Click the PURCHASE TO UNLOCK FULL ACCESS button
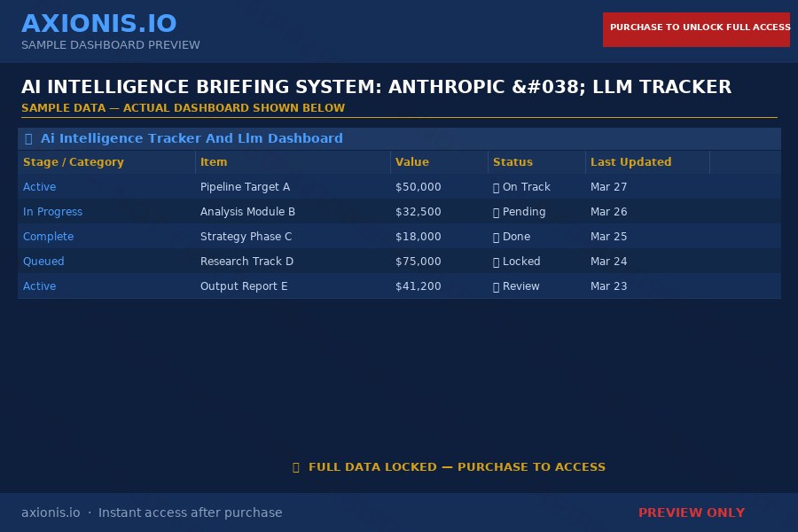 click(696, 28)
